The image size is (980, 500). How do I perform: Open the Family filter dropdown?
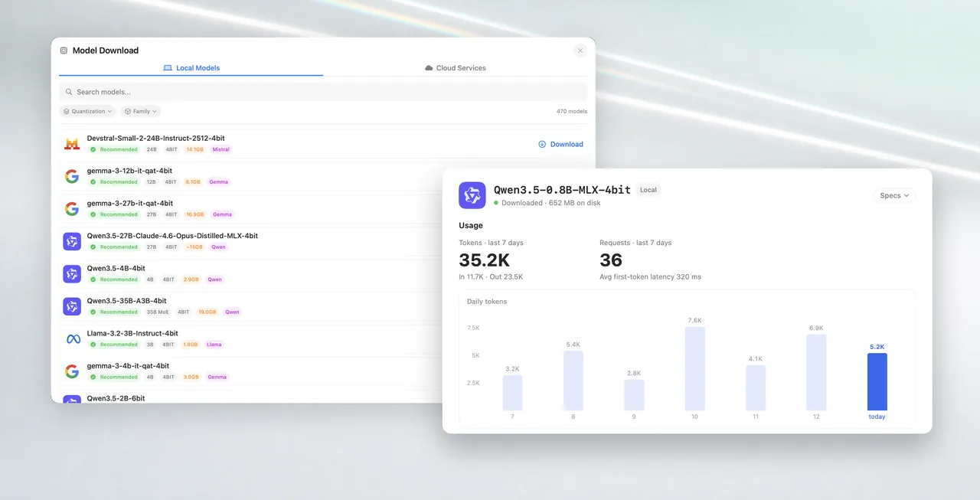[141, 111]
